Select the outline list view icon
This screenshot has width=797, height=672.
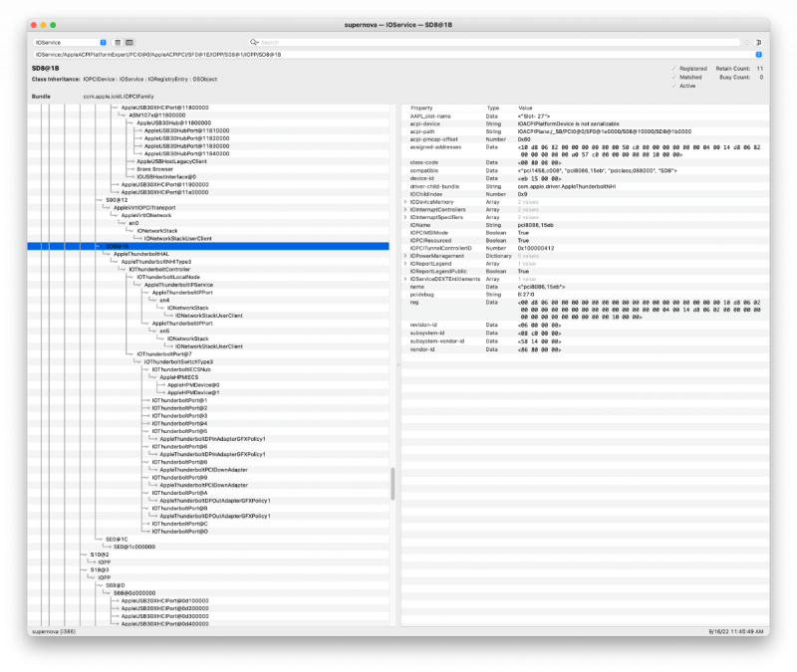pos(118,42)
